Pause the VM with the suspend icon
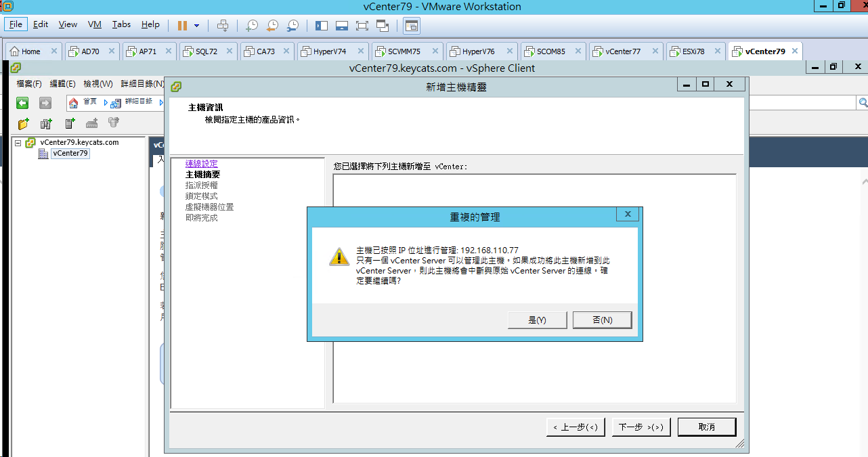Screen dimensions: 868x457 [182, 26]
